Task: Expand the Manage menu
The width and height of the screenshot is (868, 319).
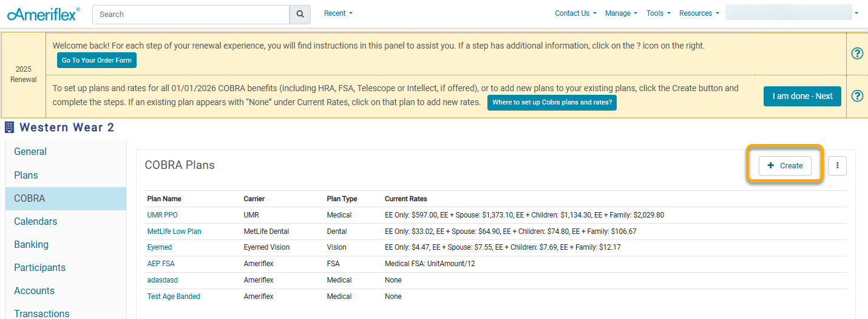Action: click(x=621, y=13)
